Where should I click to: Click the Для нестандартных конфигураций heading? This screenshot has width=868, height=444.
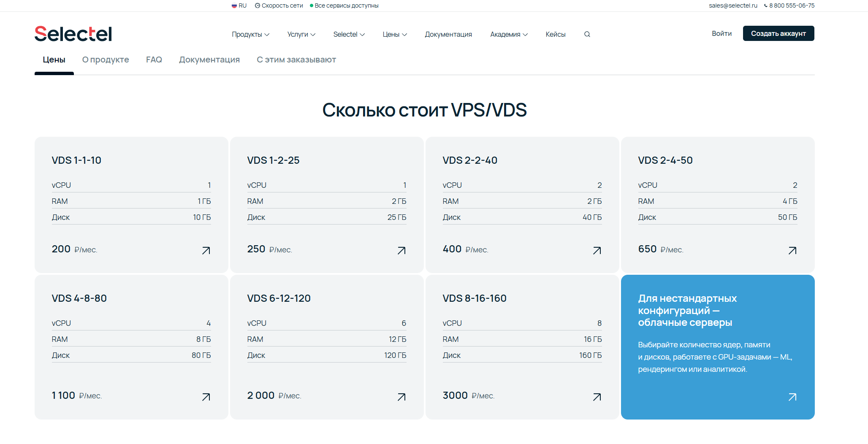(x=687, y=310)
